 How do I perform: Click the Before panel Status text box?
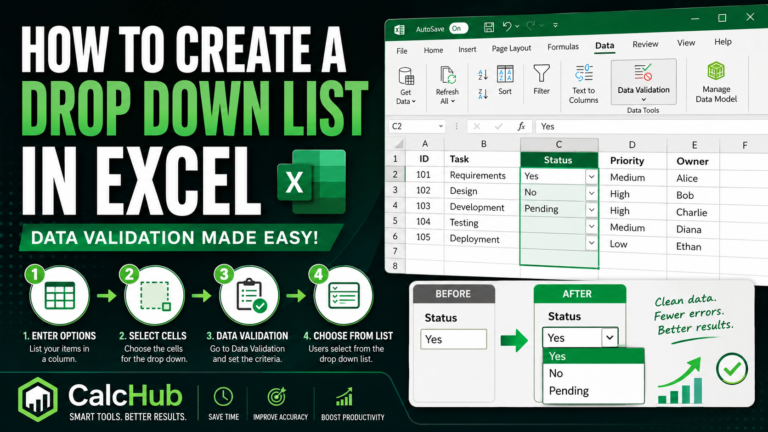point(454,339)
